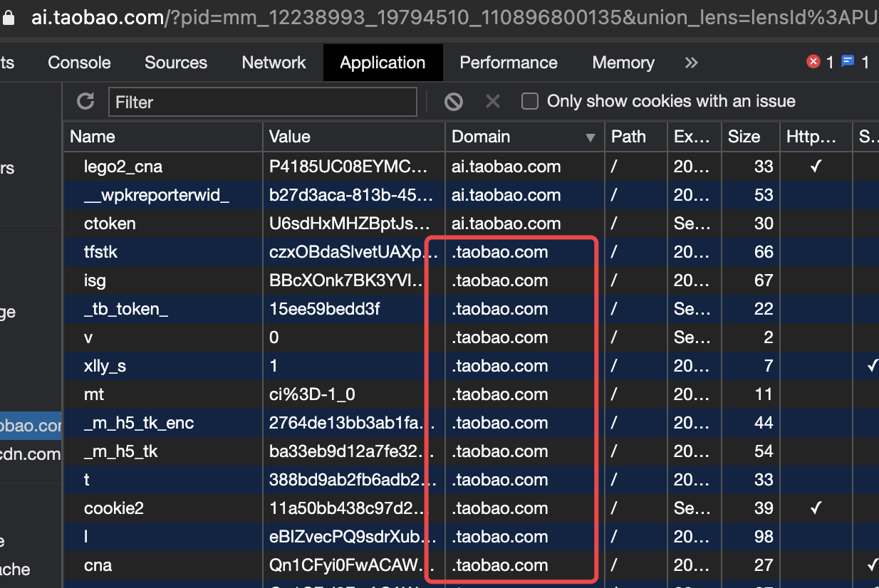The width and height of the screenshot is (879, 588).
Task: Click the blue message count icon
Action: coord(848,62)
